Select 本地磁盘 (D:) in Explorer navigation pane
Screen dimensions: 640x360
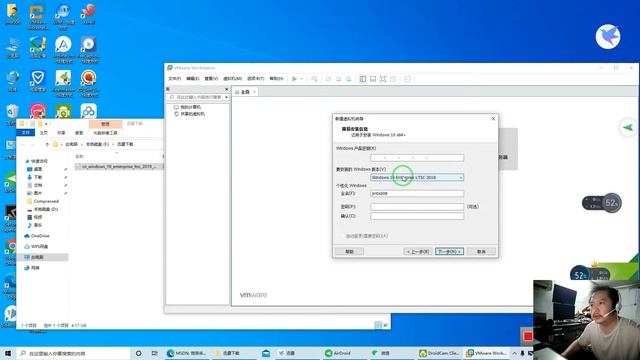coord(42,209)
